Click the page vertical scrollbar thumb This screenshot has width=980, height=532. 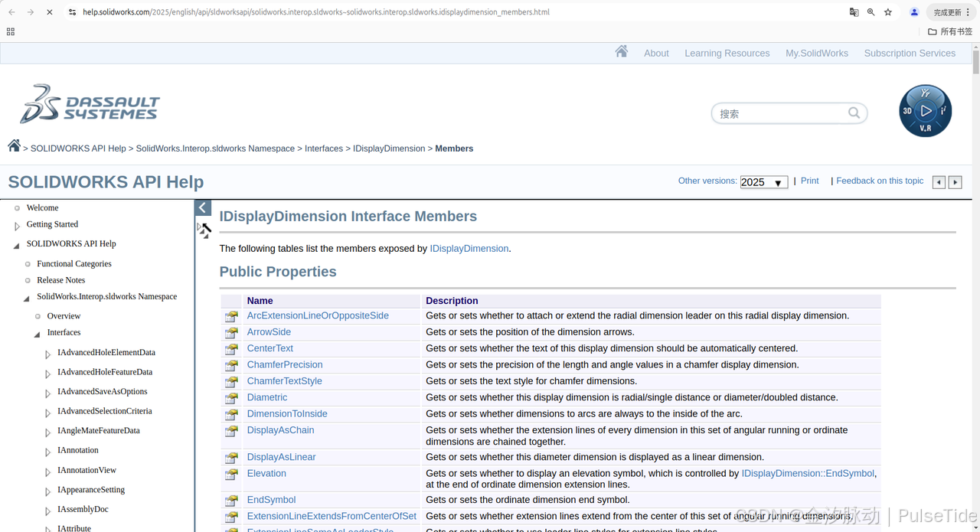point(975,62)
